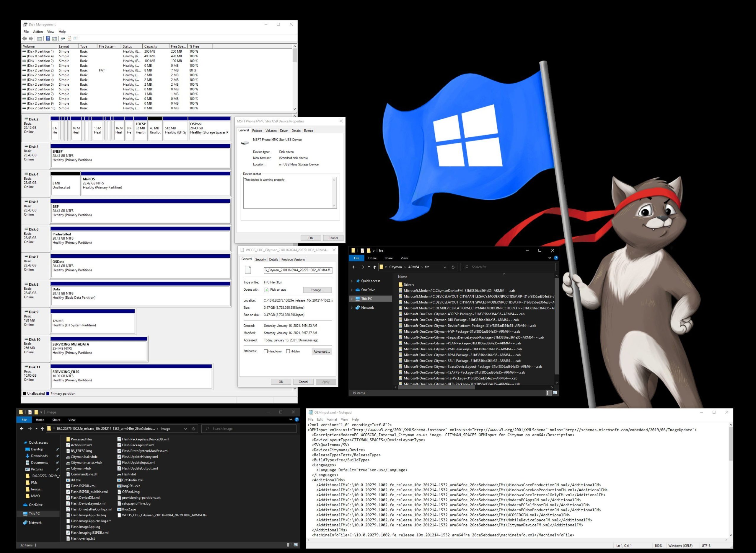The image size is (756, 553).
Task: Expand Network in fre Explorer sidebar
Action: tap(352, 308)
